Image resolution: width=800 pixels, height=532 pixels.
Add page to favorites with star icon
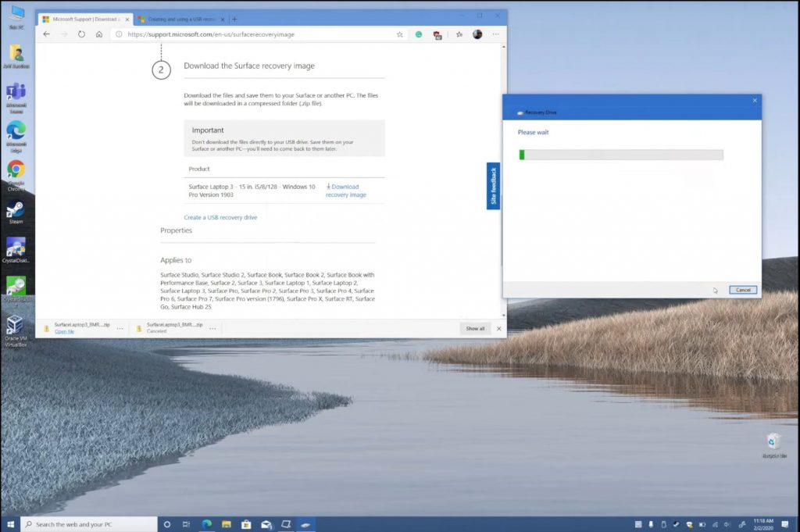pos(400,34)
